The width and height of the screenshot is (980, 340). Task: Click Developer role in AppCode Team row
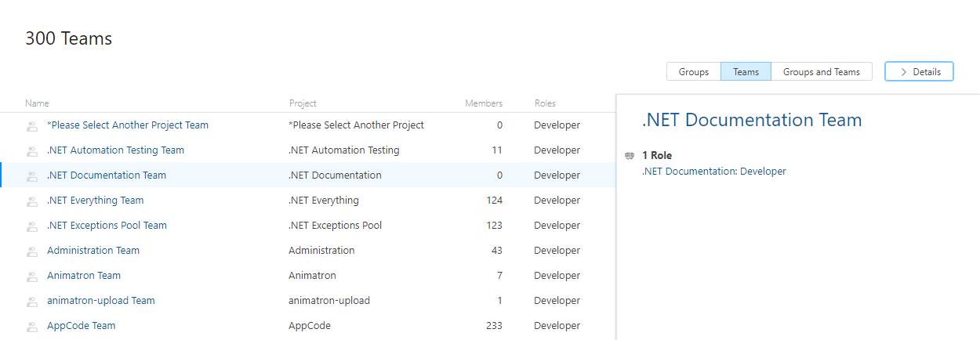coord(557,326)
